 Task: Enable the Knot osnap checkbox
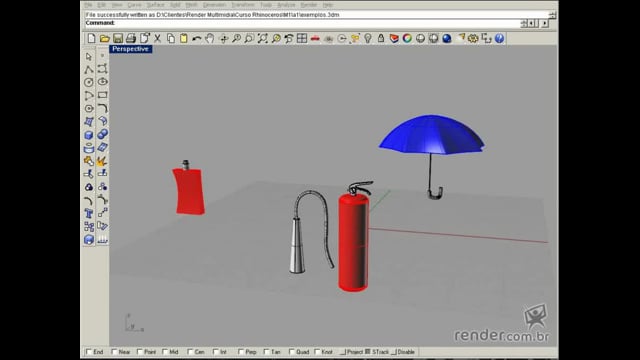pos(317,352)
